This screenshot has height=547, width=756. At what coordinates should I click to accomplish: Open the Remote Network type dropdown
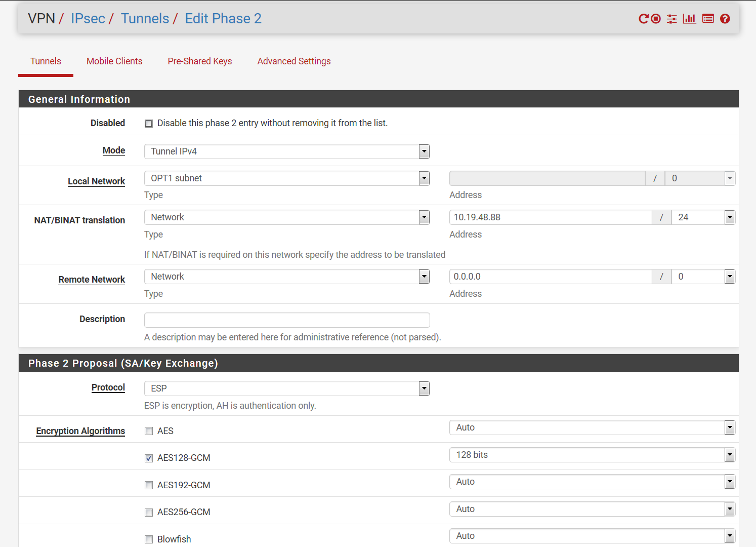287,277
